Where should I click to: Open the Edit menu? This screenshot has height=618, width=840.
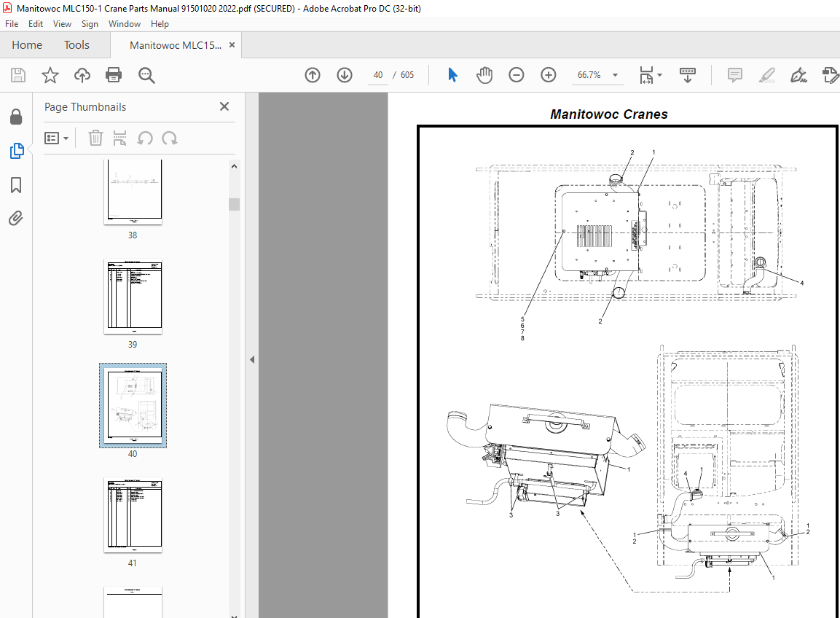[36, 24]
